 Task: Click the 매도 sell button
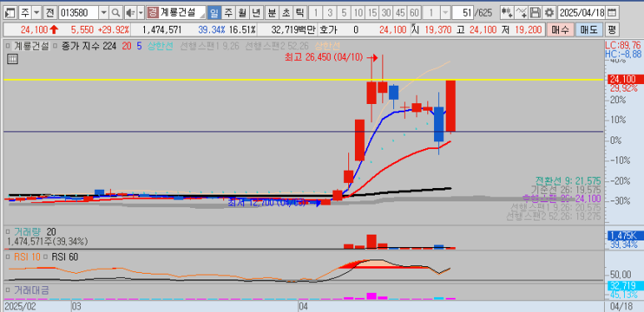[x=588, y=29]
